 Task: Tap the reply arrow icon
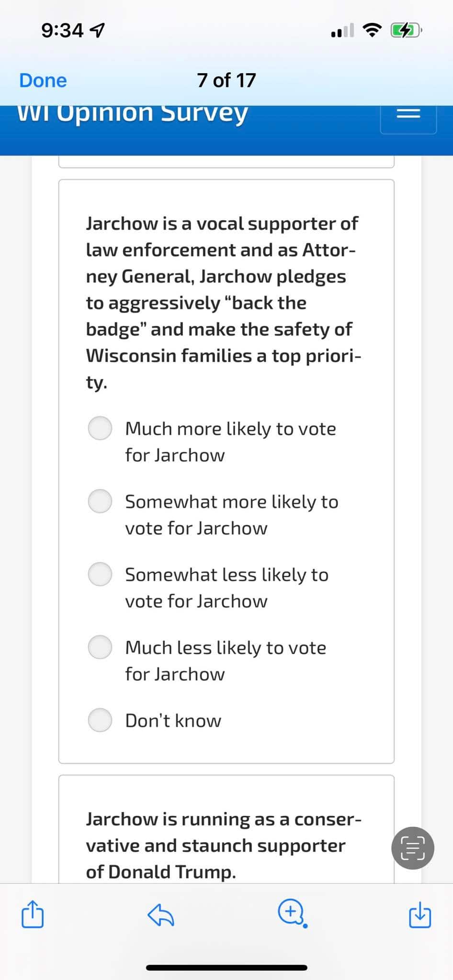click(x=160, y=915)
